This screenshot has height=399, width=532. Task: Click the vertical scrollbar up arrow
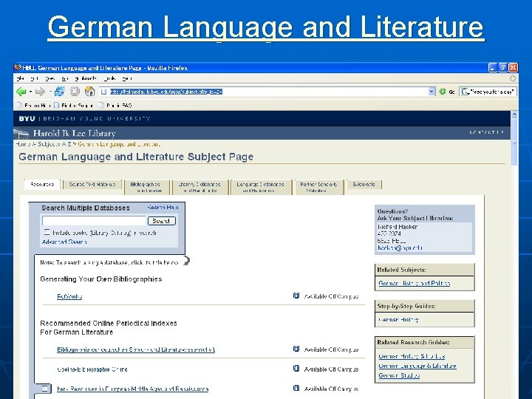(514, 115)
